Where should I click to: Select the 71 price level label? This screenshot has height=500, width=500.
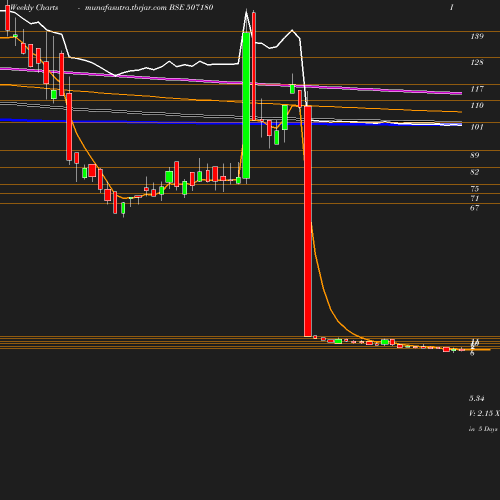475,198
